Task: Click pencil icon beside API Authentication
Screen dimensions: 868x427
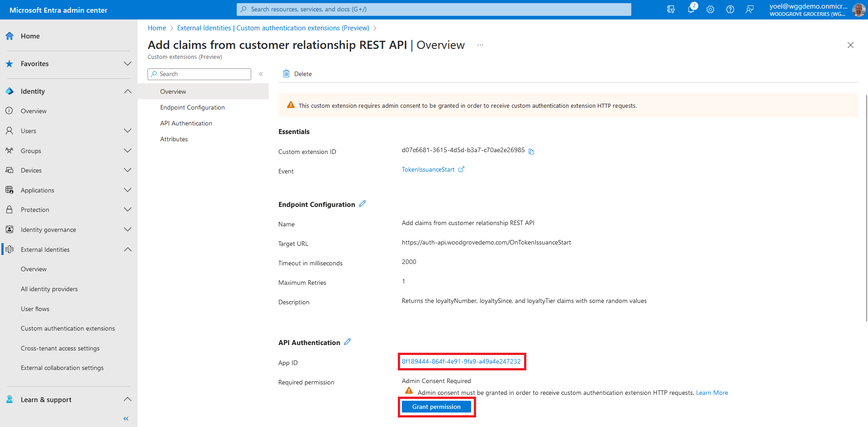Action: (x=347, y=342)
